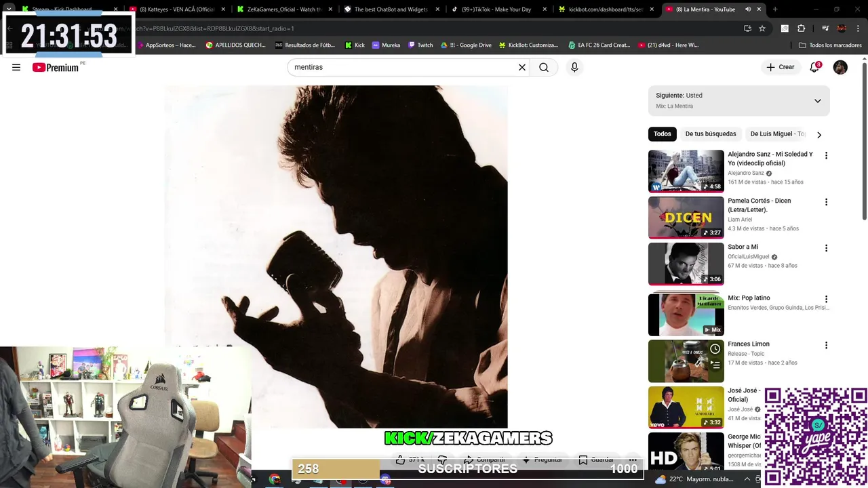Run search with the magnifier button

(x=544, y=67)
